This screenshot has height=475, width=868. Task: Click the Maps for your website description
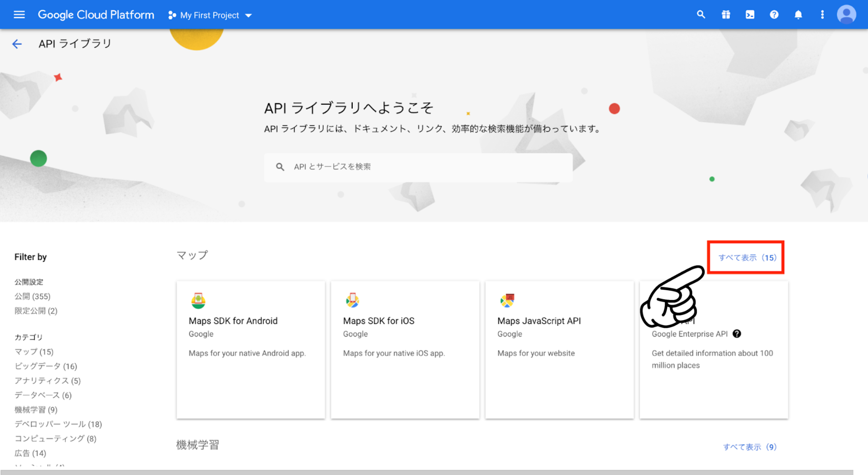point(536,353)
